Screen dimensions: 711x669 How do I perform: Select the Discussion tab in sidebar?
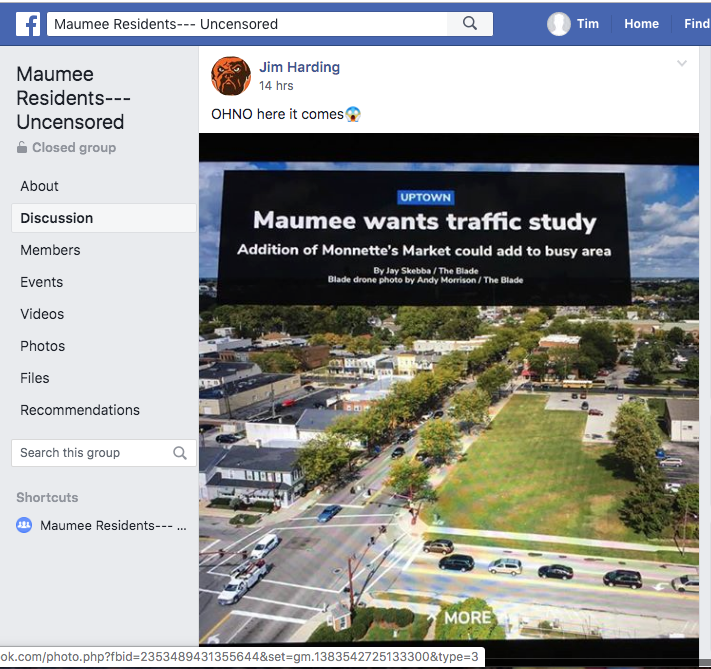click(x=57, y=218)
